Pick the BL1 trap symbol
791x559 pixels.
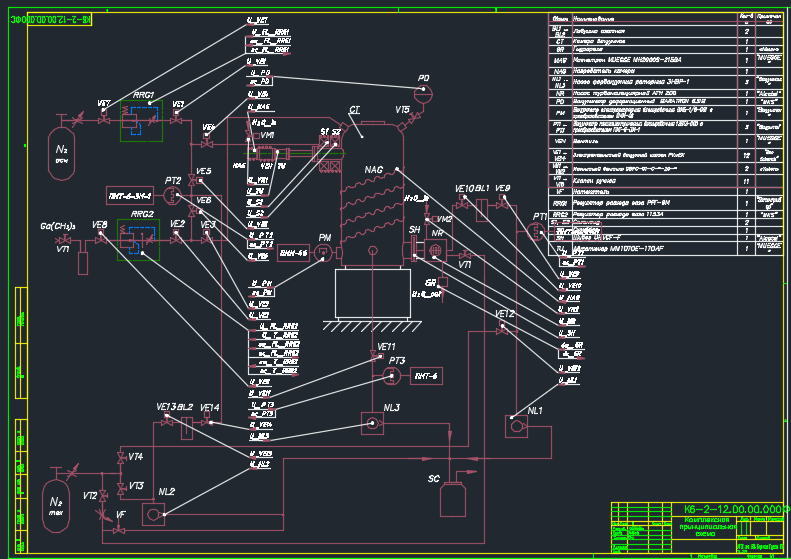tap(482, 210)
